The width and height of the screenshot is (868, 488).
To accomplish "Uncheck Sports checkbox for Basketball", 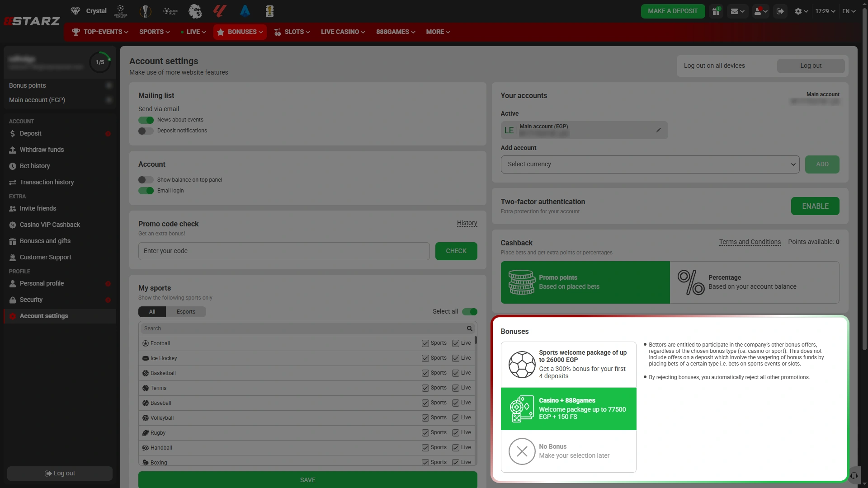I will [x=425, y=373].
